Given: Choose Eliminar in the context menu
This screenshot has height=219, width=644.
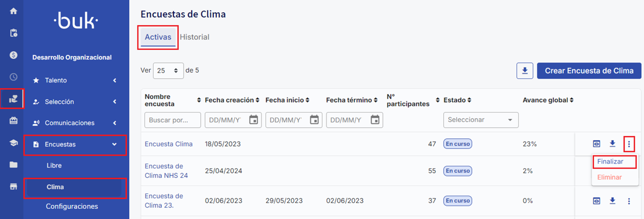Looking at the screenshot, I should pos(609,177).
